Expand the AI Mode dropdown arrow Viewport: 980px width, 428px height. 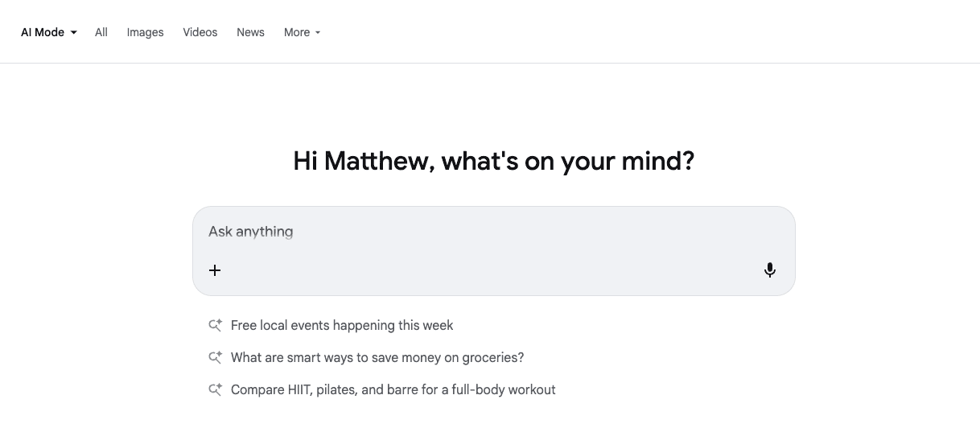coord(74,33)
